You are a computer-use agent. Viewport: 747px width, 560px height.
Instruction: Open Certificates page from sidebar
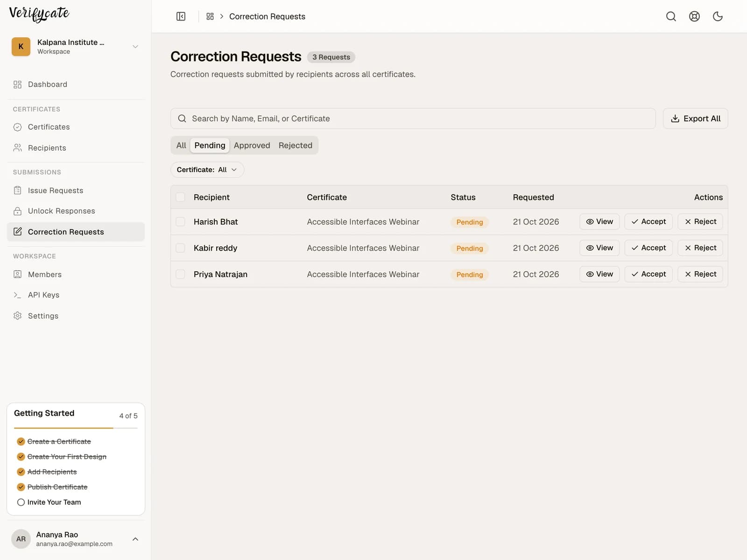tap(76, 127)
